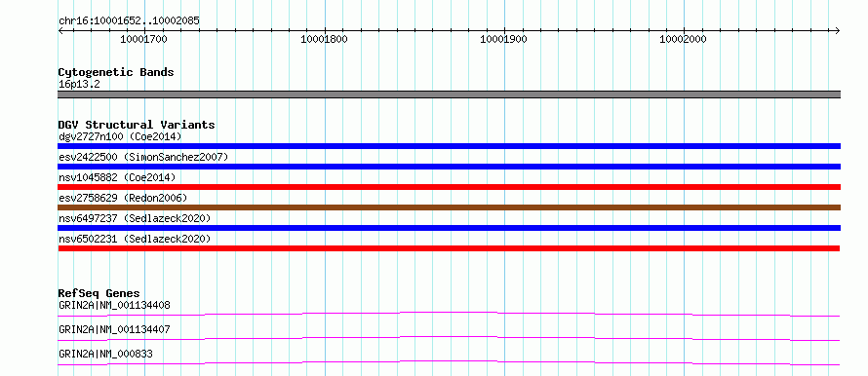Screen dimensions: 868x376
Task: Select the magenta GRIN2A NM_000833 transcript line
Action: point(449,362)
